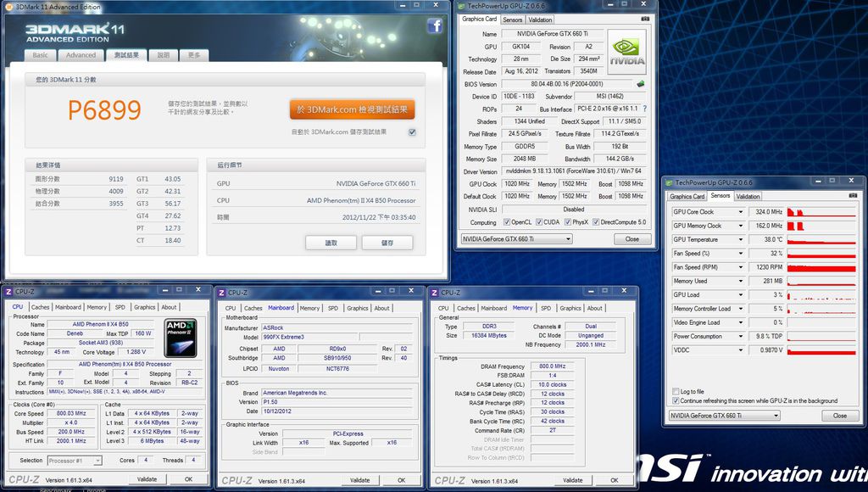Viewport: 868px width, 492px height.
Task: Click the NVIDIA logo in GPU-Z
Action: coord(627,51)
